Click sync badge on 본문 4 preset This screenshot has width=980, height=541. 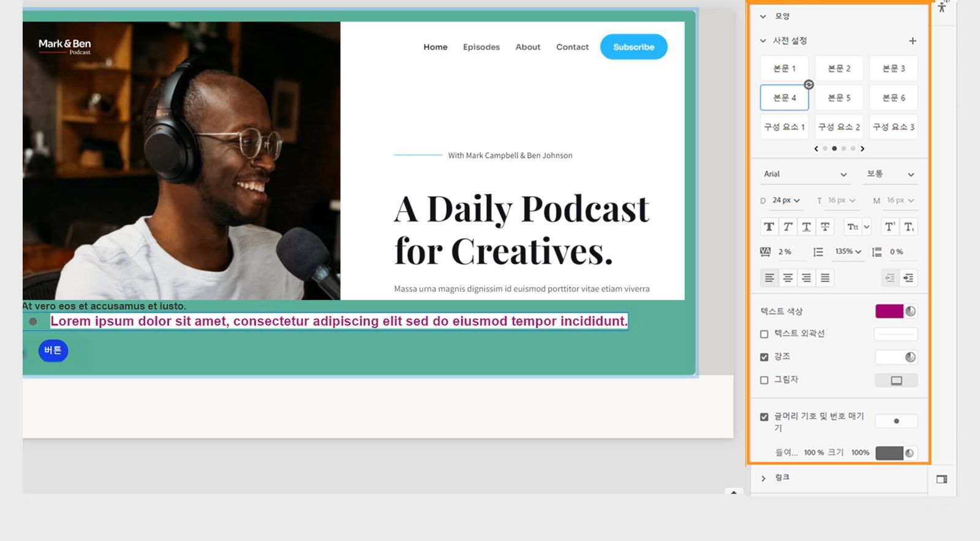click(809, 84)
